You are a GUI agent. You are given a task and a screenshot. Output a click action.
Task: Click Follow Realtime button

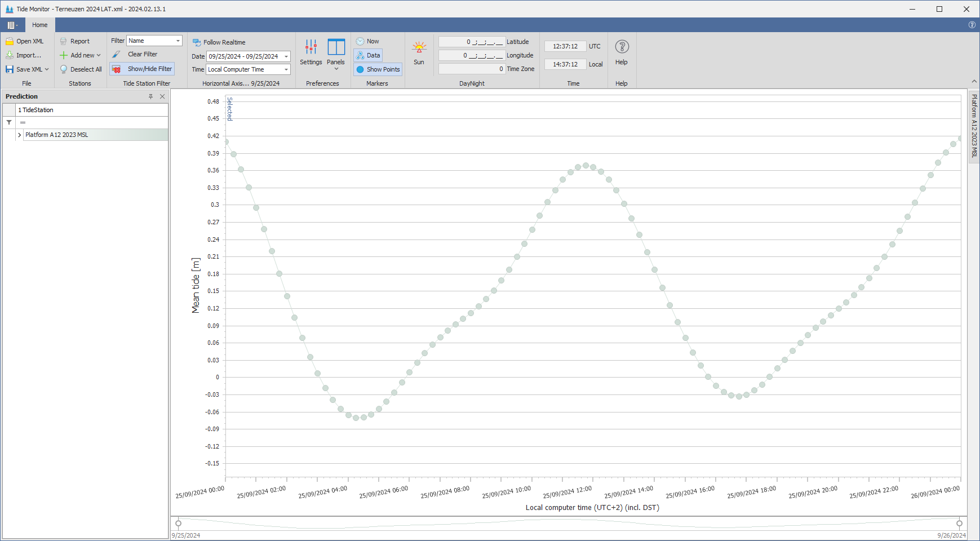[219, 42]
